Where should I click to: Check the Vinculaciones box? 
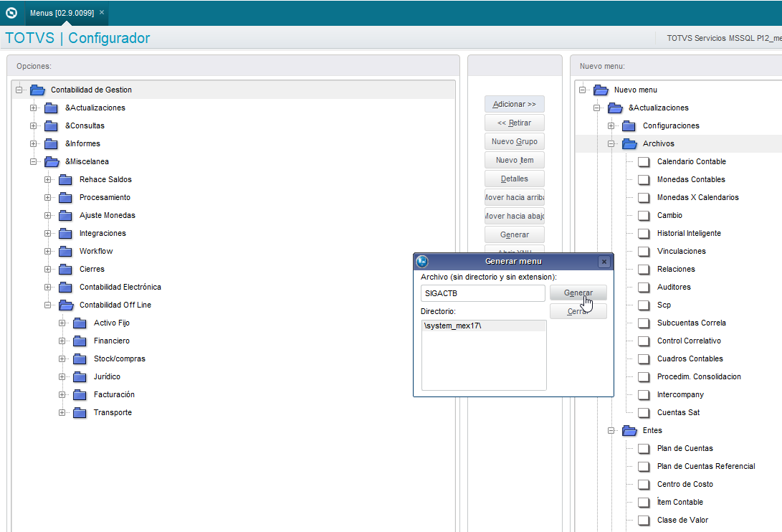[644, 252]
